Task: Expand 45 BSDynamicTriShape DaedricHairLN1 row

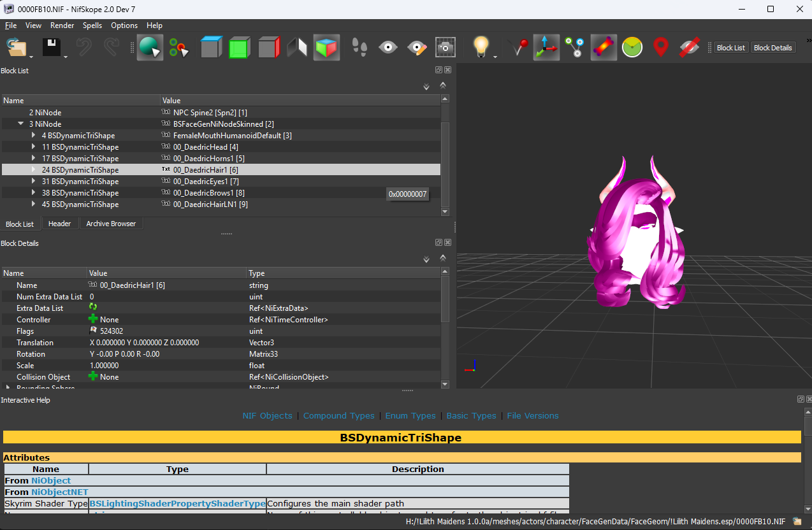Action: coord(34,204)
